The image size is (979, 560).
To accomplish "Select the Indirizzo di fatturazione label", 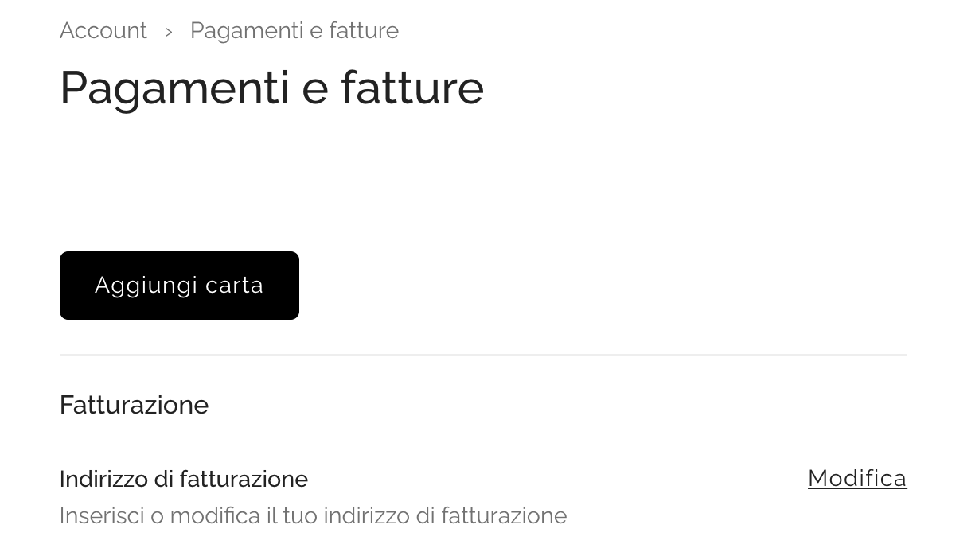I will click(183, 479).
